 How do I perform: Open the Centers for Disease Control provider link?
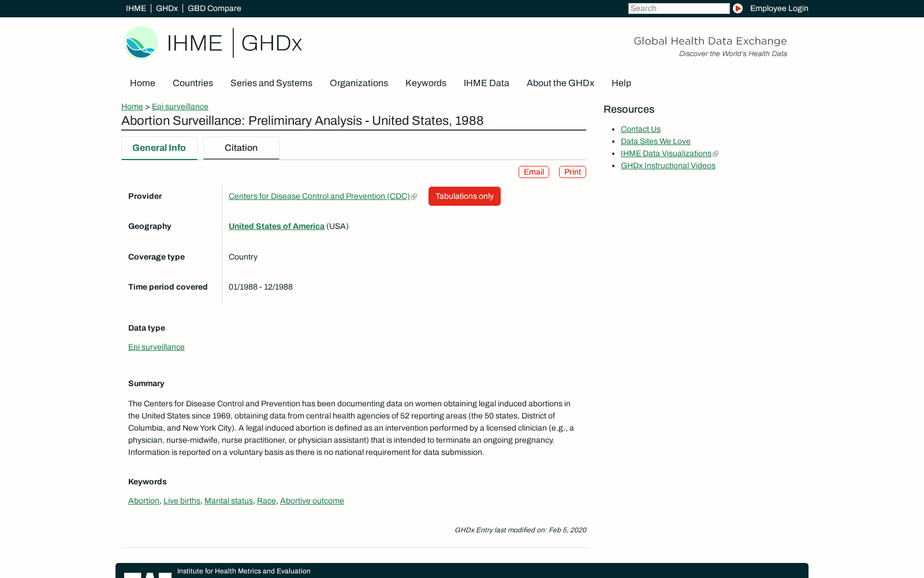(x=319, y=196)
